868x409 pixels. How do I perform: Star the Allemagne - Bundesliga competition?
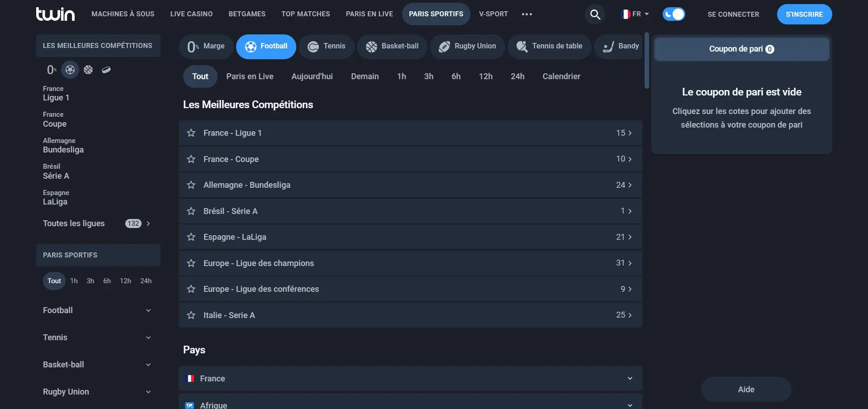pyautogui.click(x=191, y=185)
